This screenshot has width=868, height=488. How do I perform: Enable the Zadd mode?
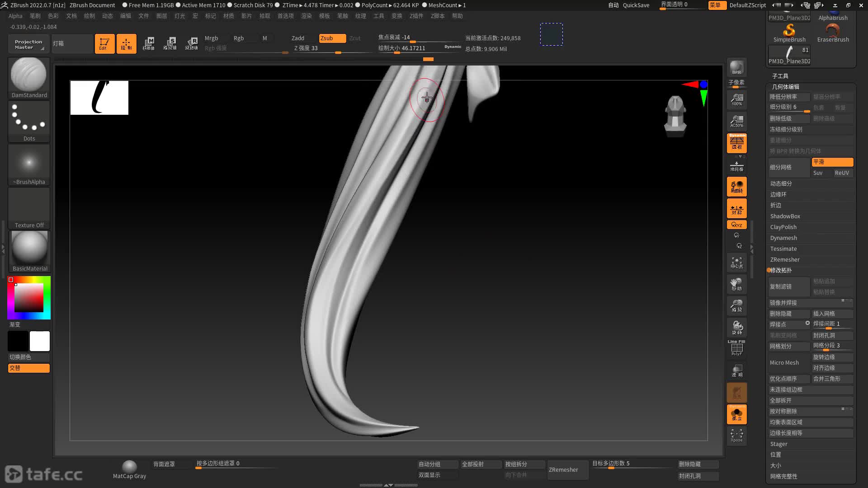(x=298, y=38)
